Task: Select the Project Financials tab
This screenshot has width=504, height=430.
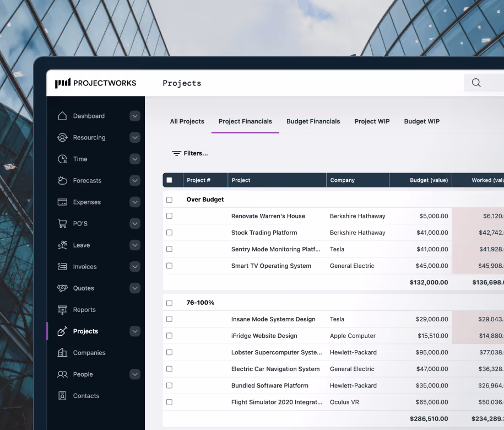Action: tap(245, 121)
